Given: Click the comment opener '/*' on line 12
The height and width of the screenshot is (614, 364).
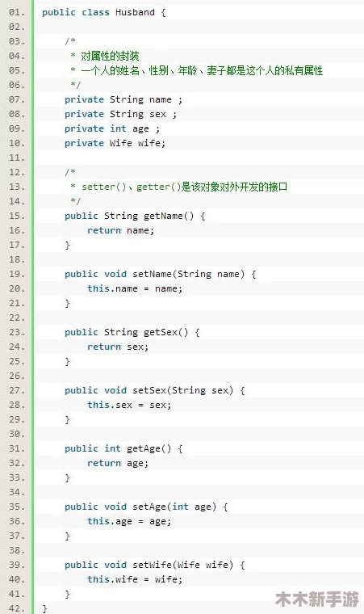Looking at the screenshot, I should 70,172.
